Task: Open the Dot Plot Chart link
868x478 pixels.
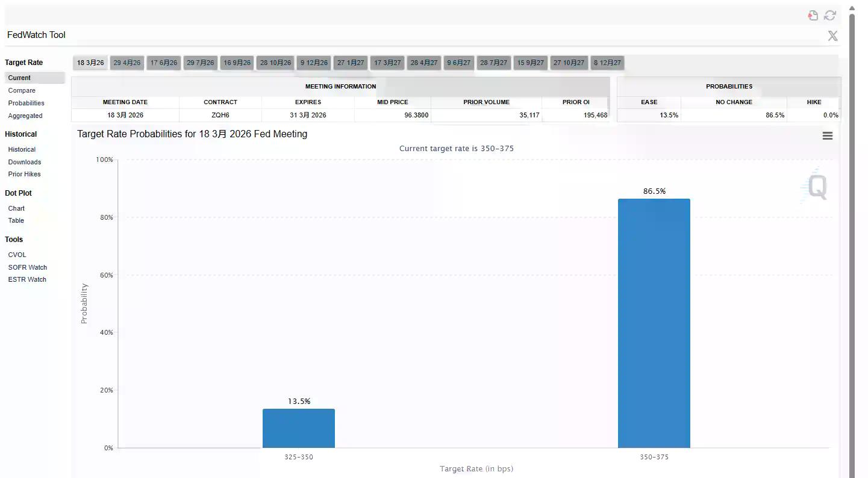Action: (x=16, y=208)
